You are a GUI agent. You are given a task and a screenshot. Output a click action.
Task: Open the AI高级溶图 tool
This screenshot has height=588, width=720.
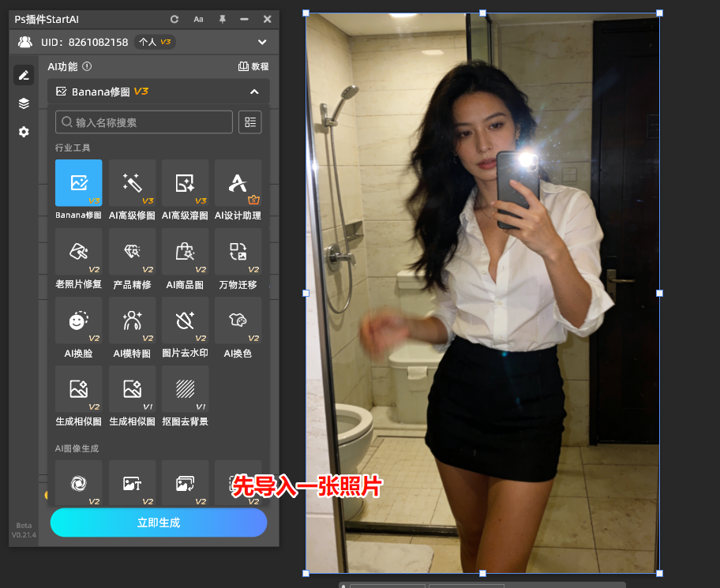point(185,183)
